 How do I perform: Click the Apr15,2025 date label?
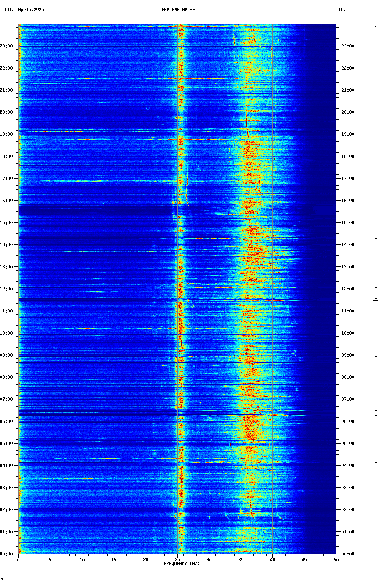pyautogui.click(x=31, y=10)
